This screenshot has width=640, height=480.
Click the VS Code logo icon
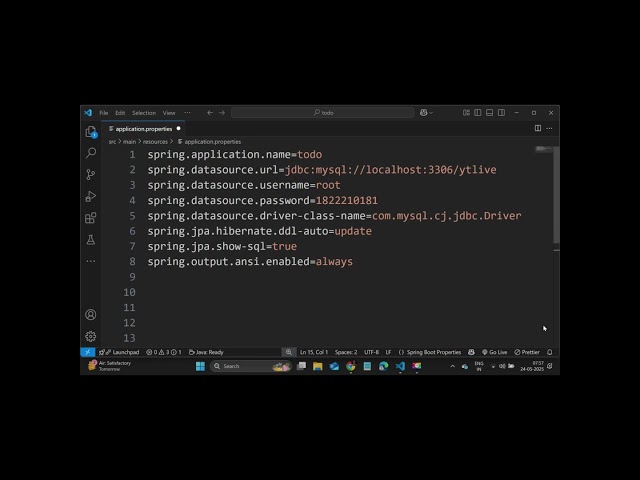[x=88, y=113]
